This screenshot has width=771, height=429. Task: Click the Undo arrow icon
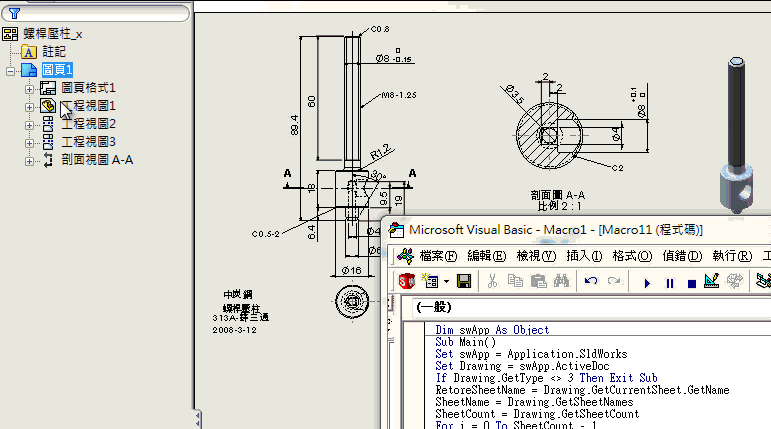[591, 281]
